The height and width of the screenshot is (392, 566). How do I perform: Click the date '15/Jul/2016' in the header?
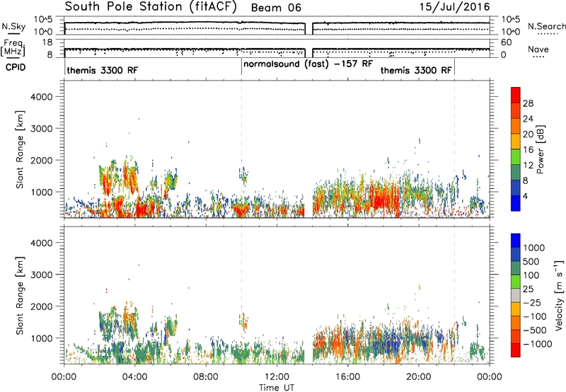coord(454,7)
